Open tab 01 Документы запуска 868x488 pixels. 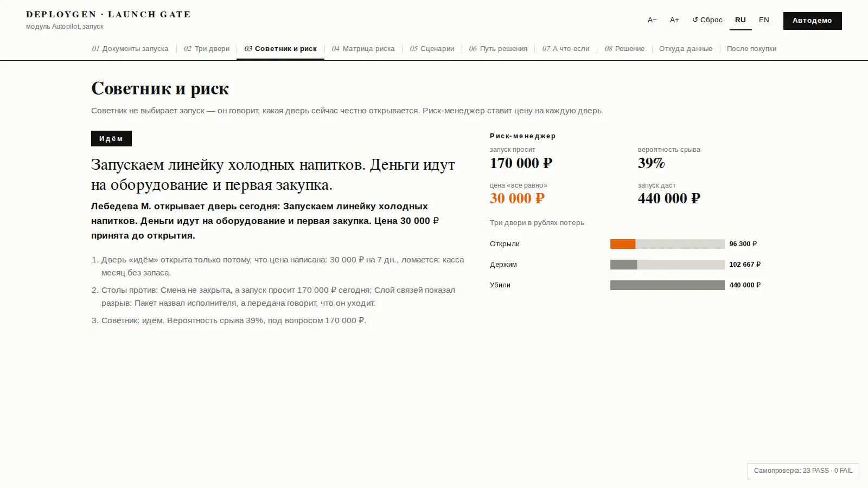coord(130,49)
